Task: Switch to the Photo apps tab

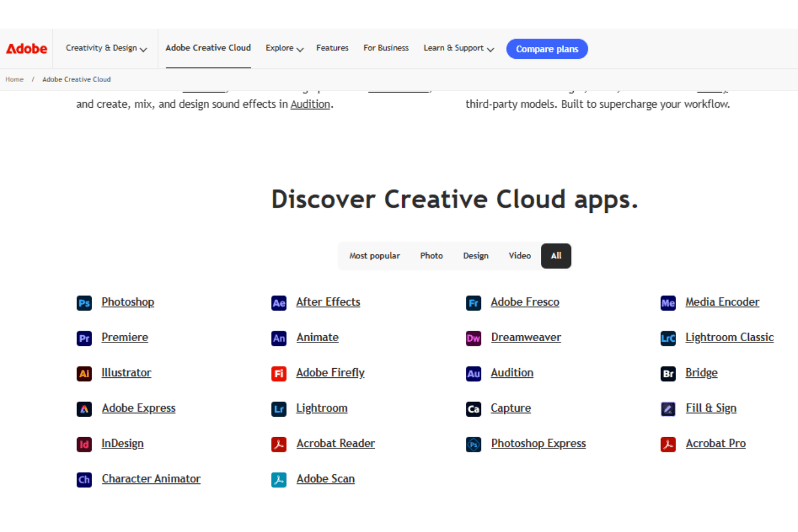Action: click(x=431, y=256)
